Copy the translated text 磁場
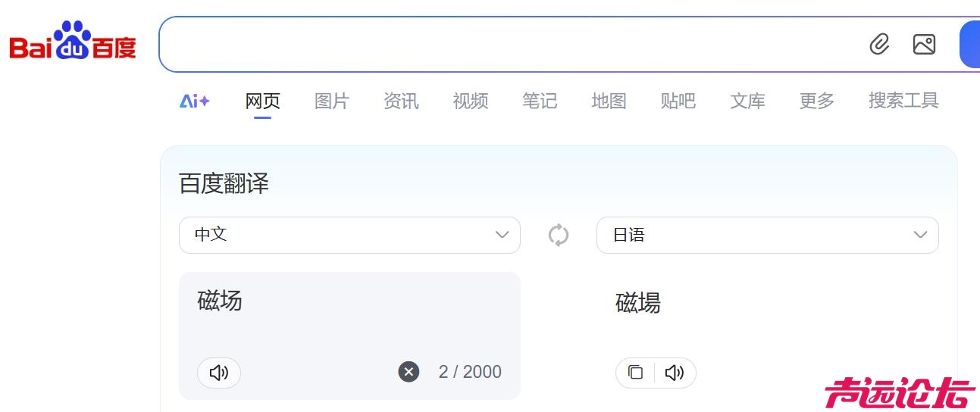Screen dimensions: 980x412 click(x=636, y=373)
